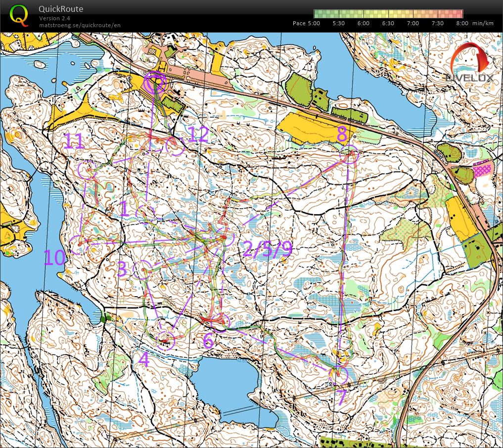Click the 8:00 pace label on legend
The width and height of the screenshot is (503, 448).
coord(462,23)
